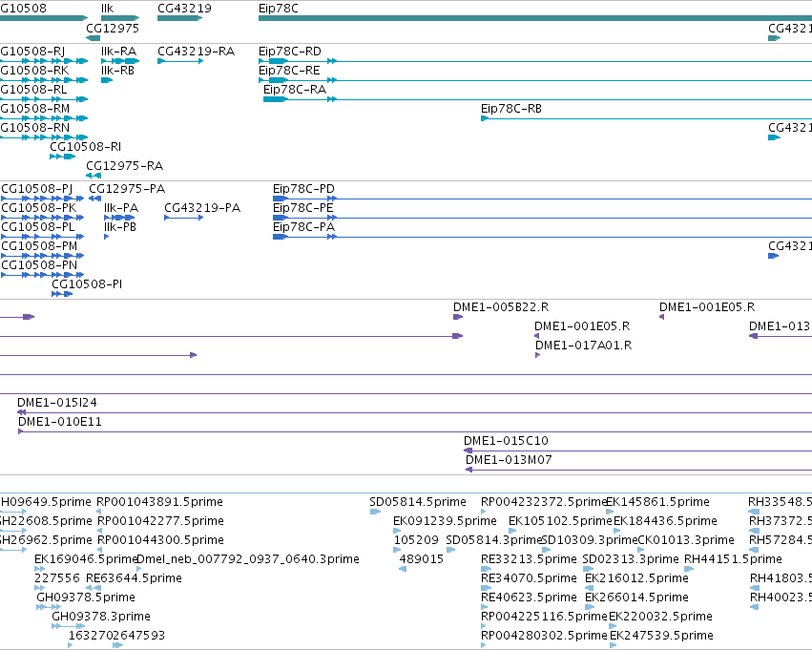The width and height of the screenshot is (812, 650).
Task: Click the 227556 EST label
Action: [57, 578]
